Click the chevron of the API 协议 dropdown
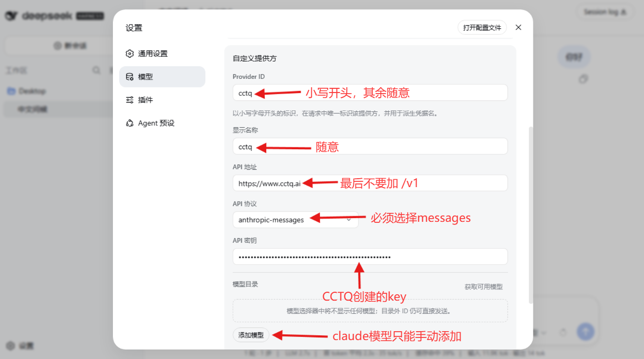 coord(349,220)
